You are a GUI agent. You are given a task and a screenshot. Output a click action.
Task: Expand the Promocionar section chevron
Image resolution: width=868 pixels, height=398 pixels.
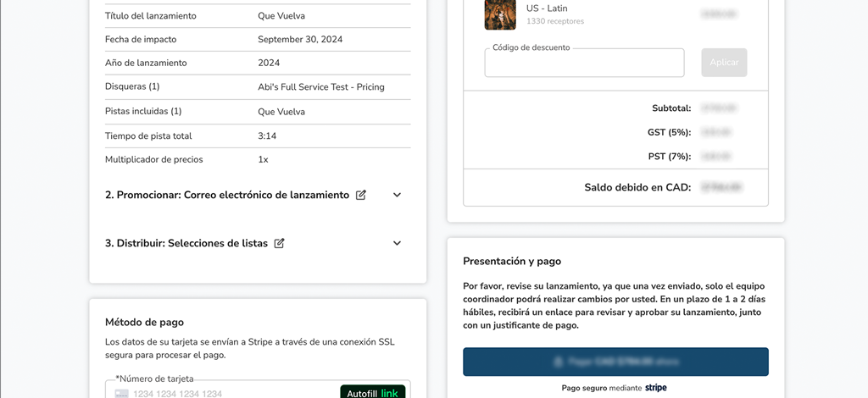pos(397,195)
